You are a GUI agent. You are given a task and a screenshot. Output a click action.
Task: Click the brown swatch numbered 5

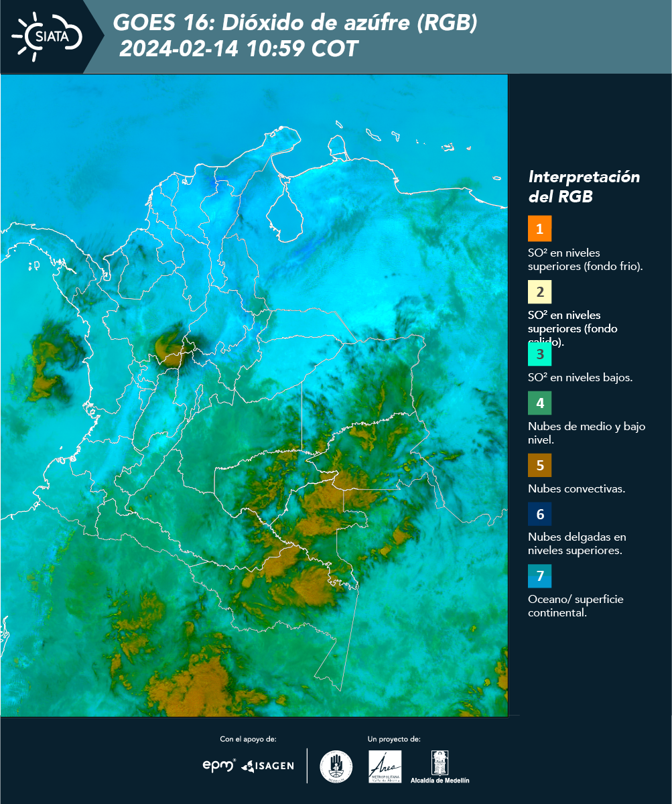click(x=539, y=465)
